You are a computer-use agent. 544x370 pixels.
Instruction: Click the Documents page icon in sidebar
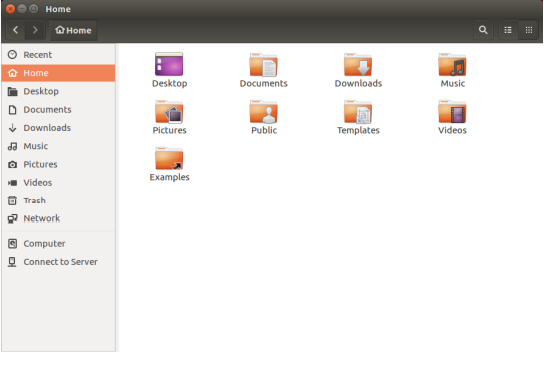(12, 110)
